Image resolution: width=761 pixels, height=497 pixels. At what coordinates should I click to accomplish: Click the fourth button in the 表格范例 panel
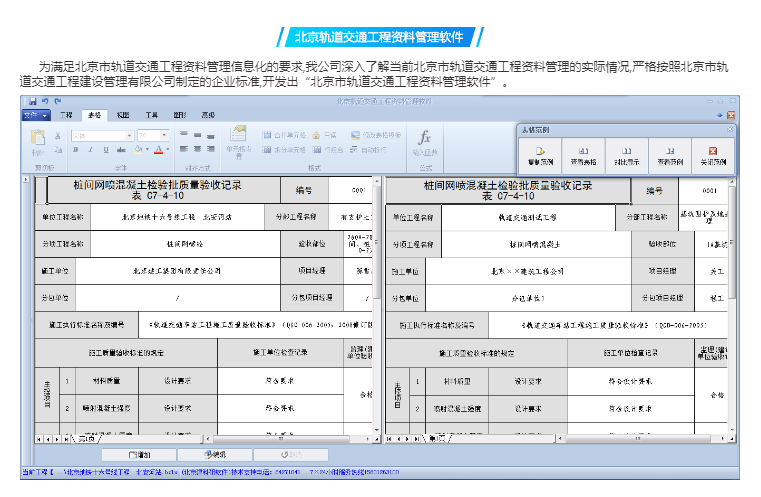pyautogui.click(x=670, y=156)
